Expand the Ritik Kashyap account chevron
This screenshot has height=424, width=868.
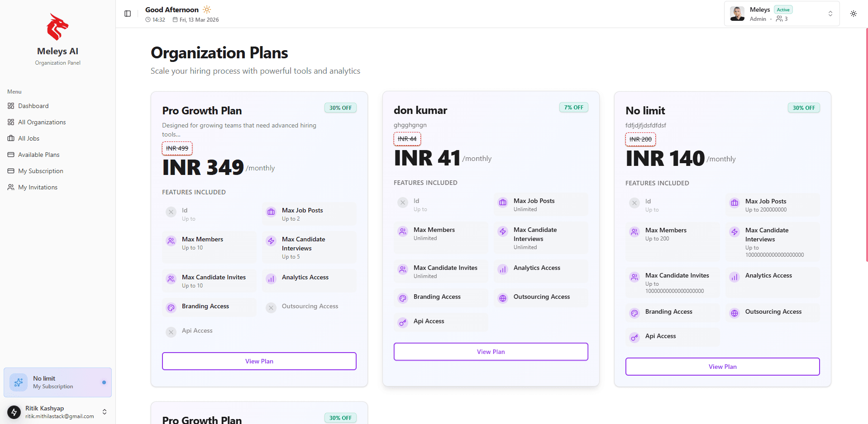pos(104,412)
